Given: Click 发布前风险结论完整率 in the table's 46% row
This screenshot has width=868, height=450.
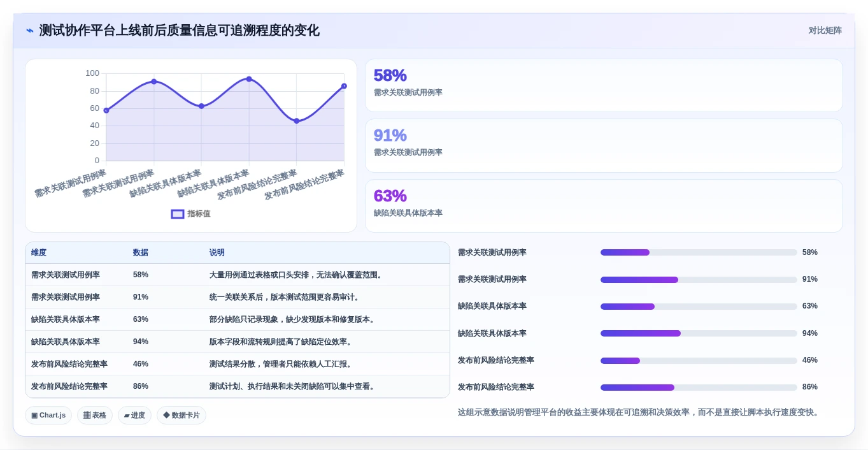Looking at the screenshot, I should 69,364.
